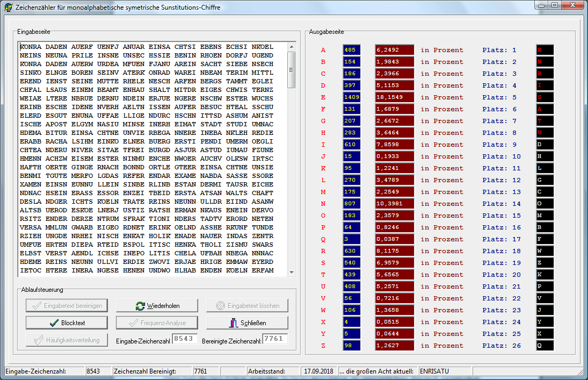This screenshot has height=380, width=588.
Task: Click into the cipher text input area
Action: tap(153, 159)
